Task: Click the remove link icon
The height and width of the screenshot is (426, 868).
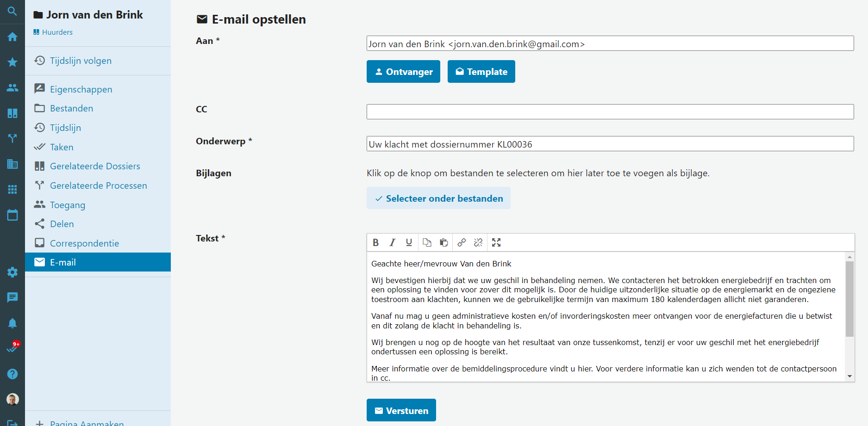Action: [x=478, y=242]
